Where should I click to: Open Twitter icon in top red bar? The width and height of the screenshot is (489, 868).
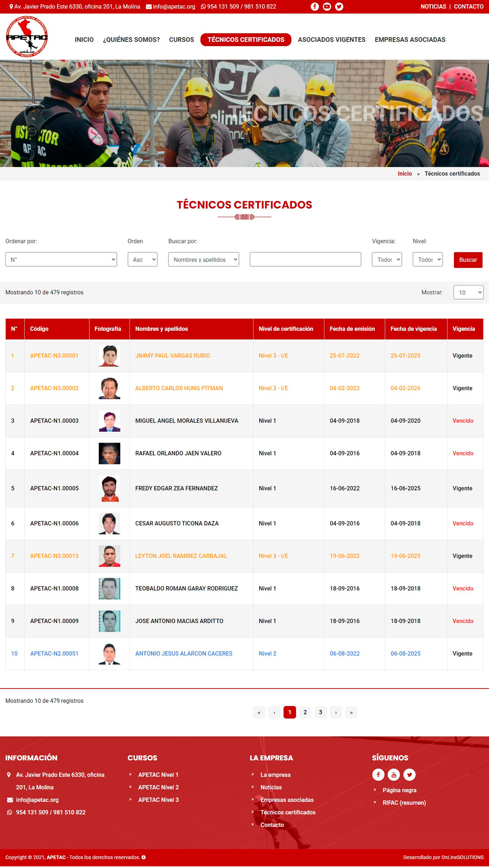(x=339, y=7)
